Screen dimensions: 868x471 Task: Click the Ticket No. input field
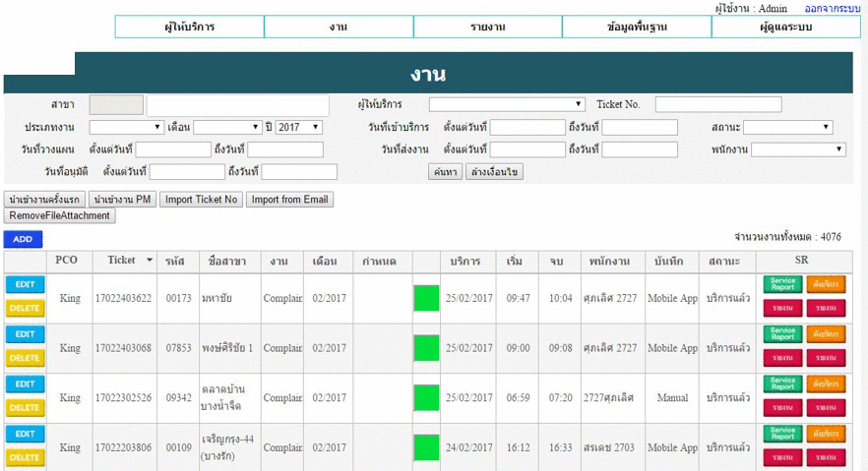pyautogui.click(x=717, y=104)
